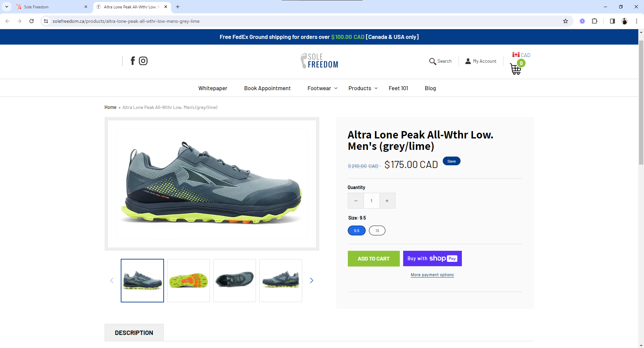Bookmark this page with the star icon
This screenshot has height=348, width=644.
(566, 21)
